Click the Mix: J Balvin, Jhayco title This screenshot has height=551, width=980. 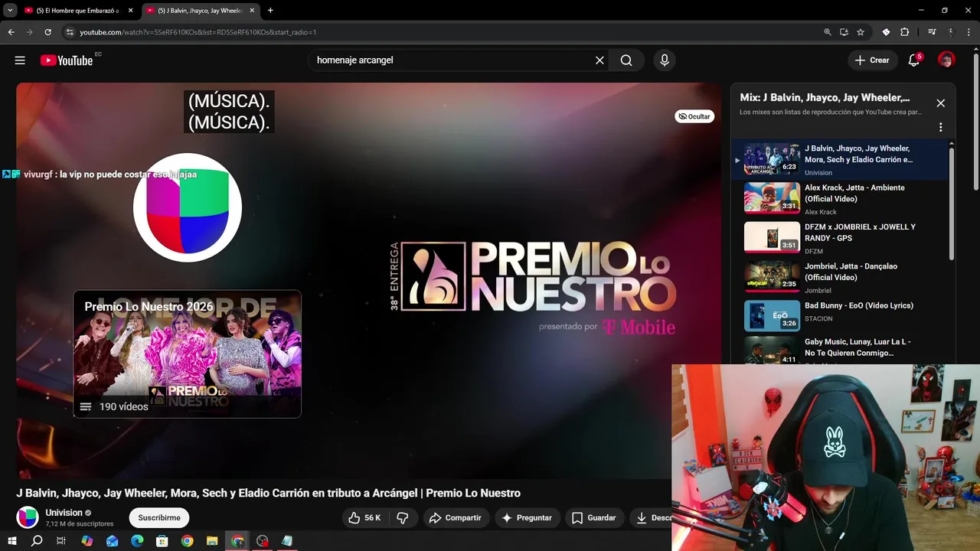click(x=825, y=98)
